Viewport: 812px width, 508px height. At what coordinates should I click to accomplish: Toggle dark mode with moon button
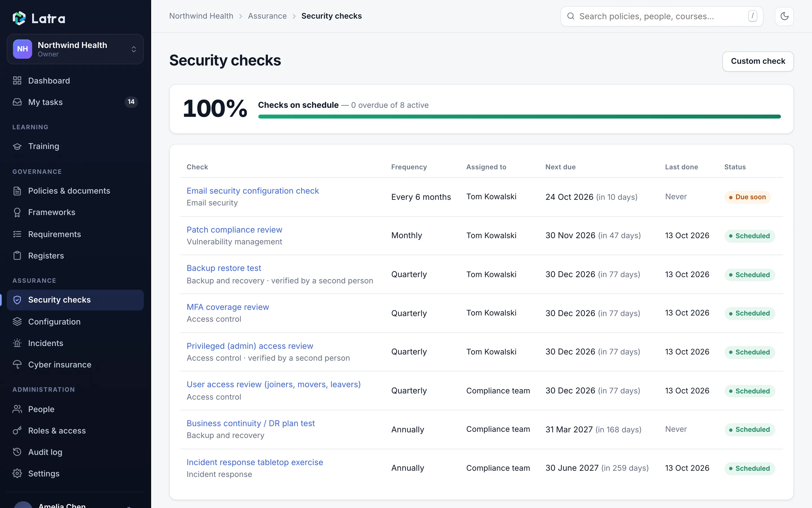tap(784, 16)
